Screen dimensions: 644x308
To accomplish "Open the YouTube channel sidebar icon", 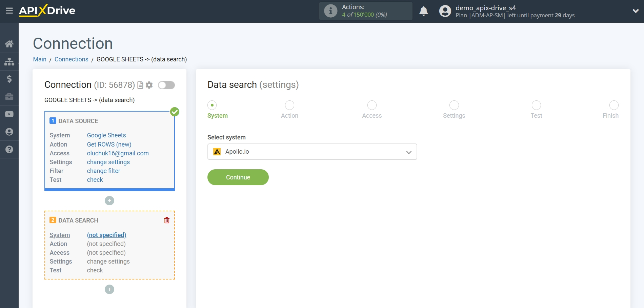I will point(9,114).
